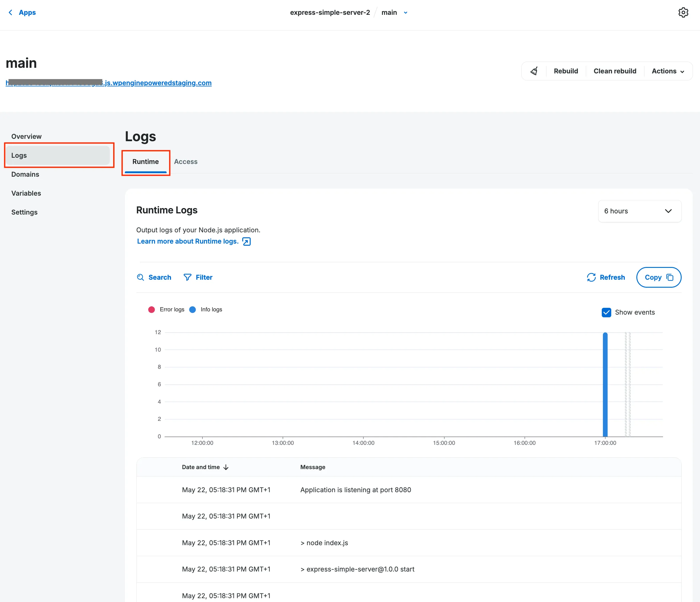Open the Learn more about Runtime logs link
The height and width of the screenshot is (602, 700).
click(188, 241)
